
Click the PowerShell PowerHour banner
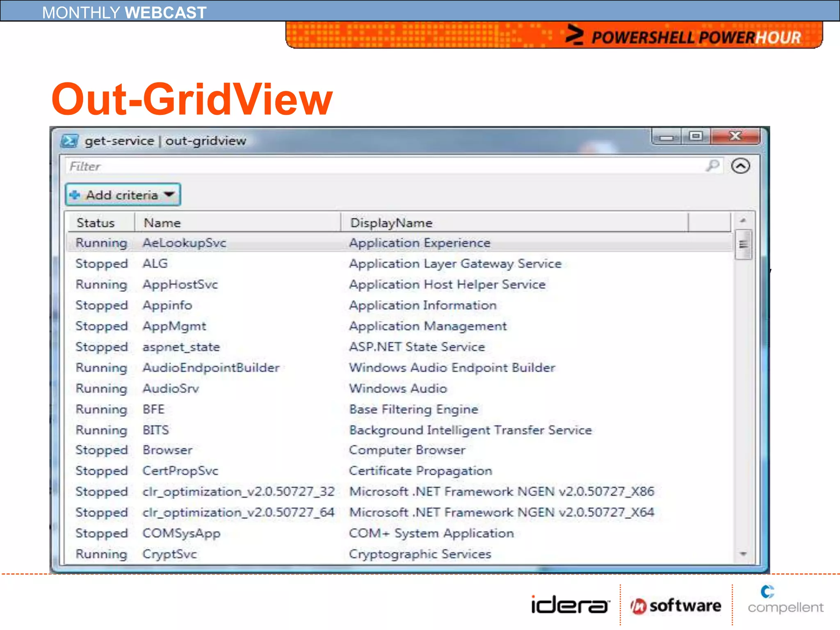554,35
